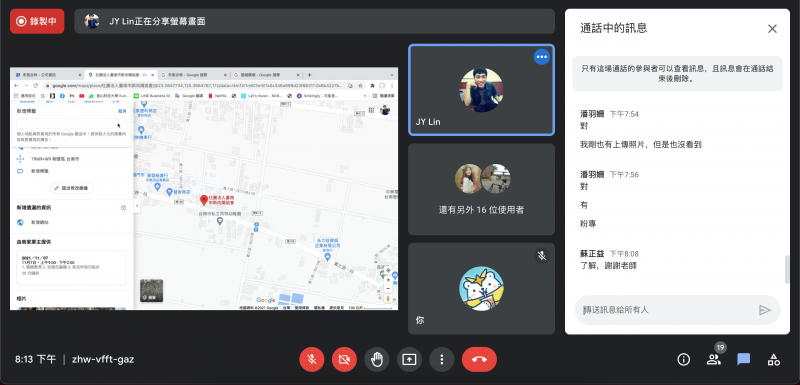800x385 pixels.
Task: Click the my-location button on the map
Action: coord(389,270)
